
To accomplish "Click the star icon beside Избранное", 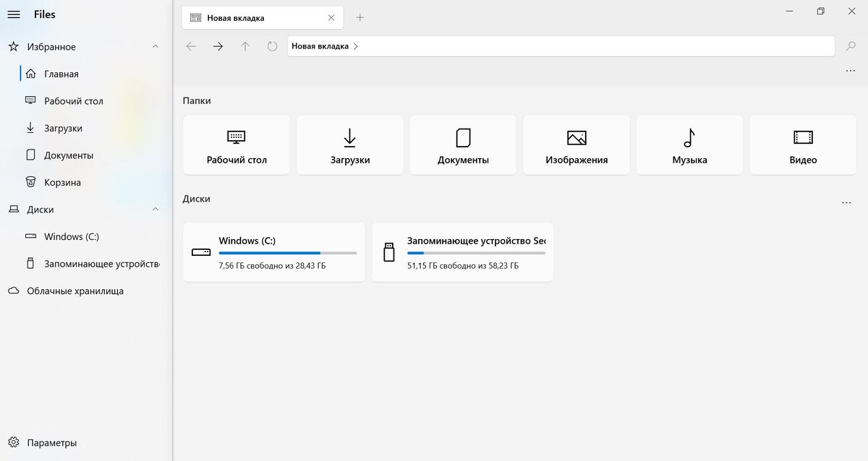I will click(13, 47).
